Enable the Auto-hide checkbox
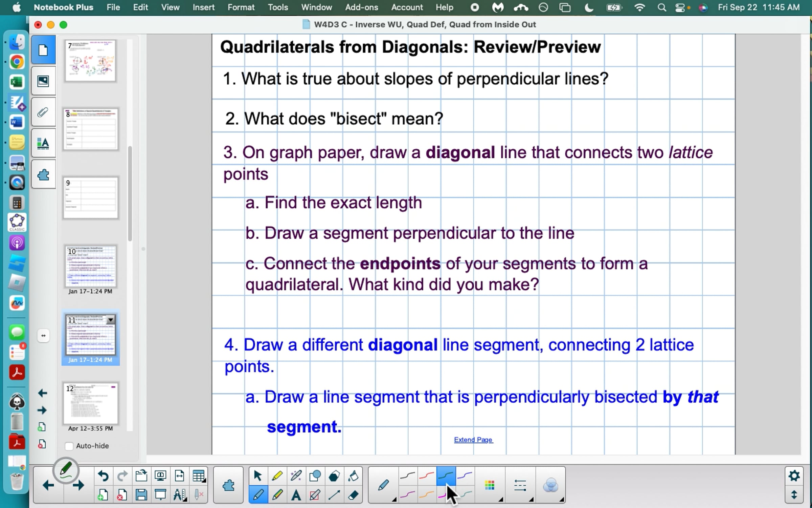Viewport: 812px width, 508px height. 69,446
